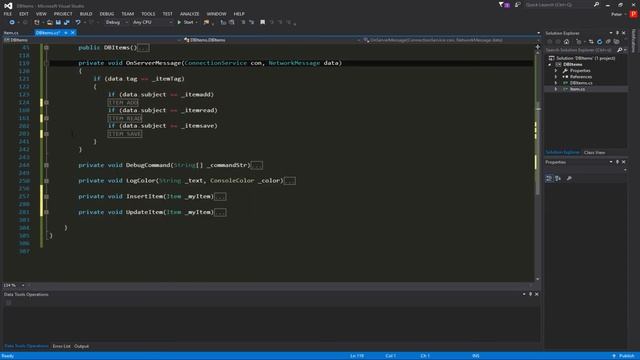Viewport: 640px width, 360px height.
Task: Click the New Project toolbar icon
Action: [x=37, y=22]
